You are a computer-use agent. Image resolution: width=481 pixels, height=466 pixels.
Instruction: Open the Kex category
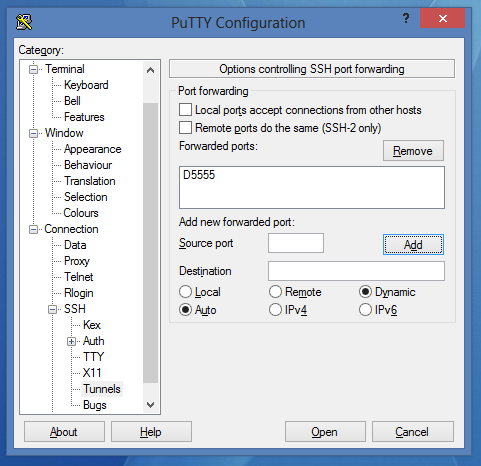92,325
